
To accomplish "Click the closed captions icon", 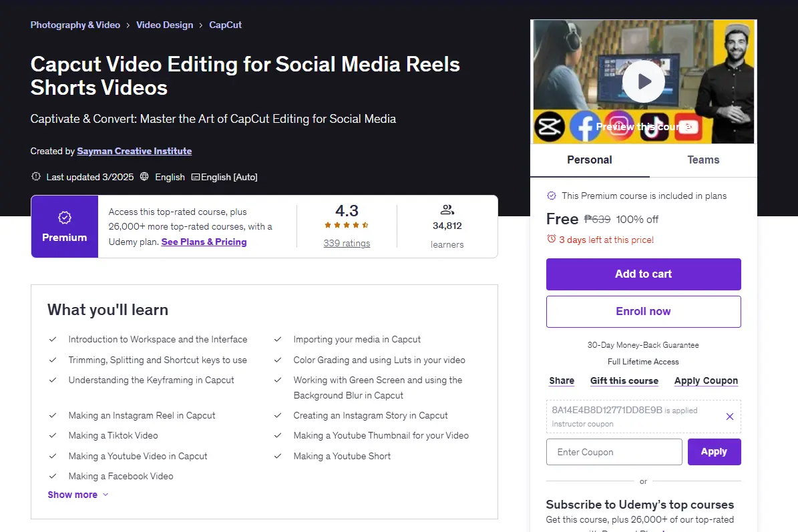I will pyautogui.click(x=196, y=177).
